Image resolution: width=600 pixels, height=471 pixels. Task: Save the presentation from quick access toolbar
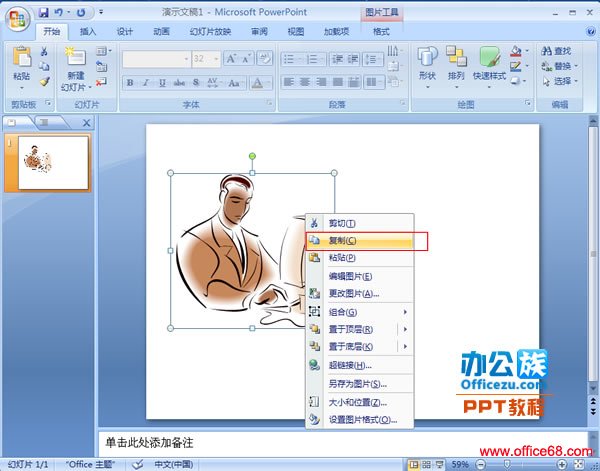coord(44,13)
